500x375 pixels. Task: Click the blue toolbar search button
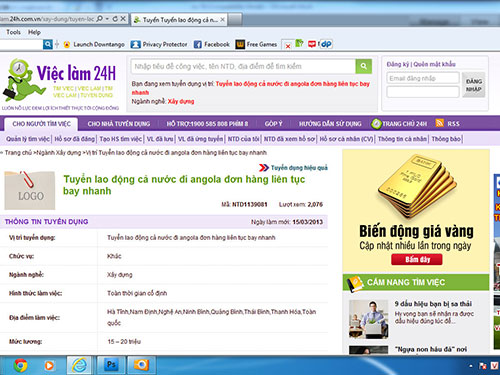click(x=48, y=44)
